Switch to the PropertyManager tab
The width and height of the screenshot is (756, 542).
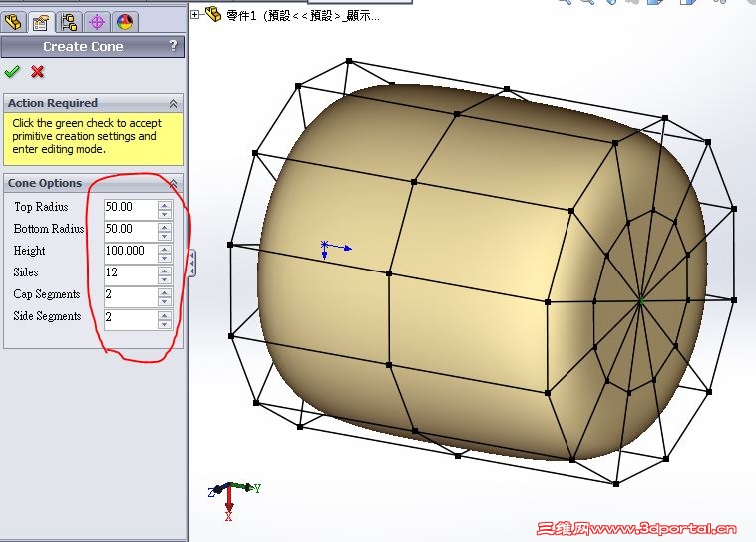click(x=41, y=22)
